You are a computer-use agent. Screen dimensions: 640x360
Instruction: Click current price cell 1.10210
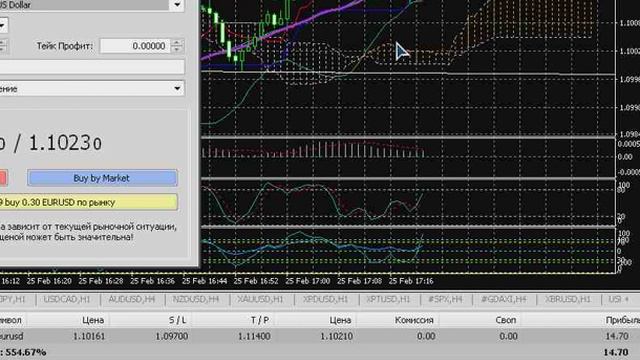coord(336,336)
